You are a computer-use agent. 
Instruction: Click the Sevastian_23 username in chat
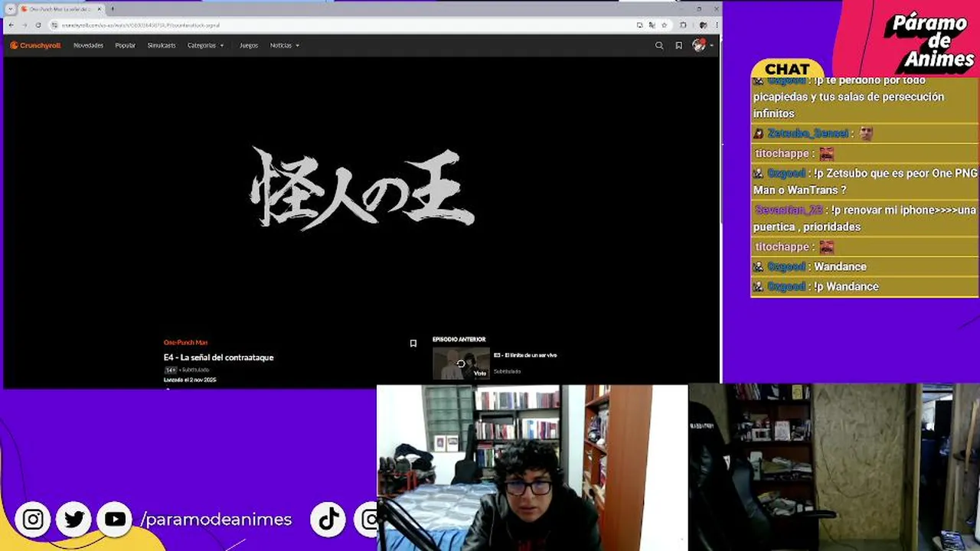[x=789, y=210]
